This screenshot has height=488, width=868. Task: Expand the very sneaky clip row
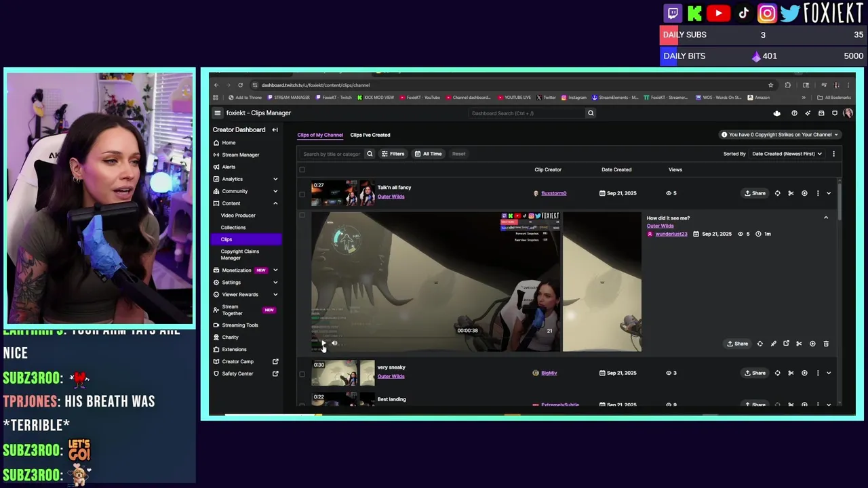tap(829, 373)
